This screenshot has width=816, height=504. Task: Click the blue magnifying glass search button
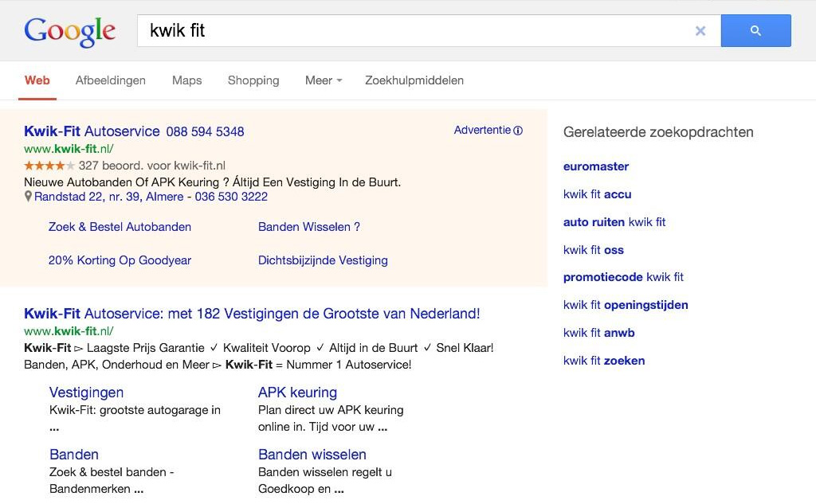[755, 31]
